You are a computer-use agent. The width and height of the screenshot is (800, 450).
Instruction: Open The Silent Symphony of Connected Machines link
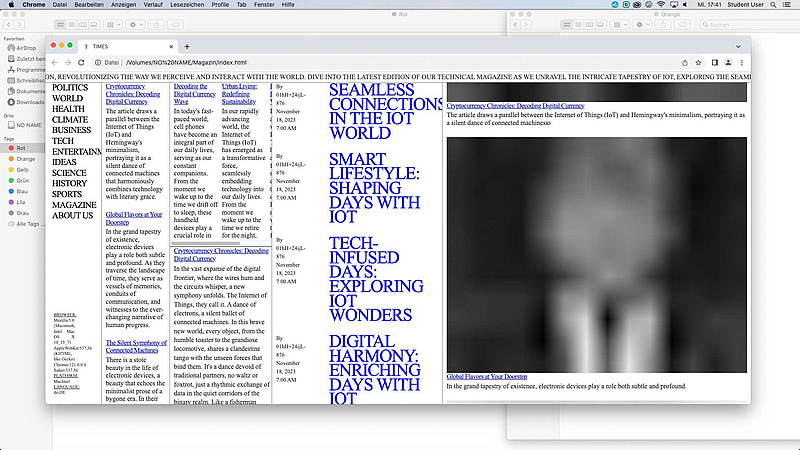coord(136,346)
